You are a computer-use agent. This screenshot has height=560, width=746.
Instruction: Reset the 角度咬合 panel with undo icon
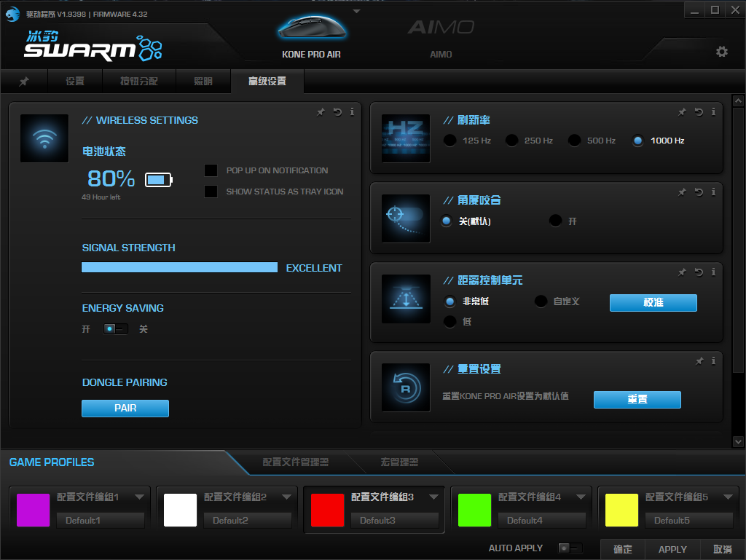point(699,192)
